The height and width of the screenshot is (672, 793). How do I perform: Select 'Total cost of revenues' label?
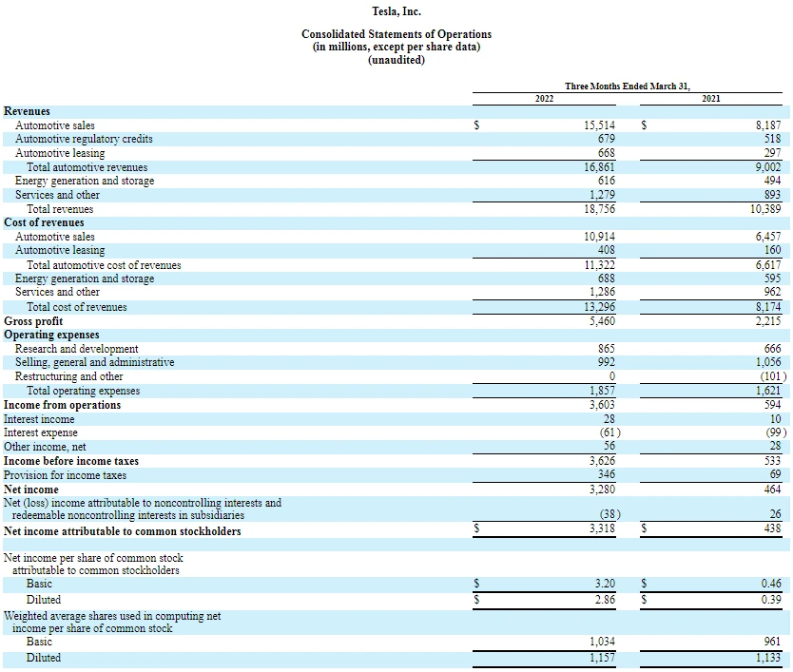(77, 307)
